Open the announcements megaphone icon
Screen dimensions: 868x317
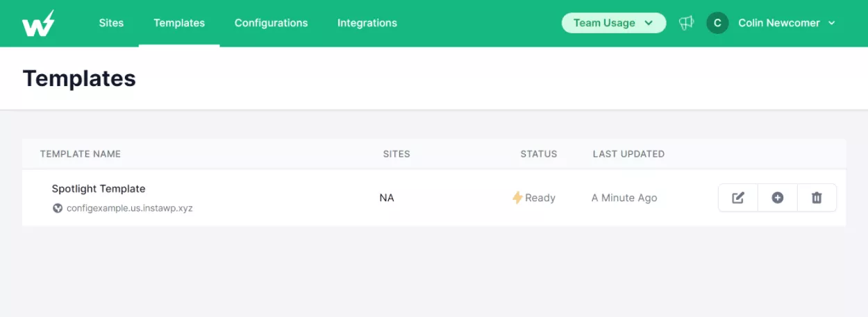(686, 23)
